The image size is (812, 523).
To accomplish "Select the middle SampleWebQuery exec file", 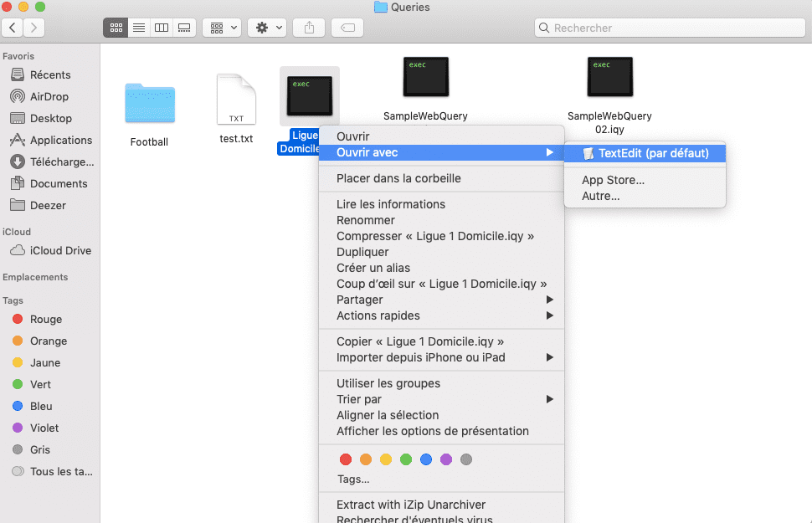I will [426, 78].
